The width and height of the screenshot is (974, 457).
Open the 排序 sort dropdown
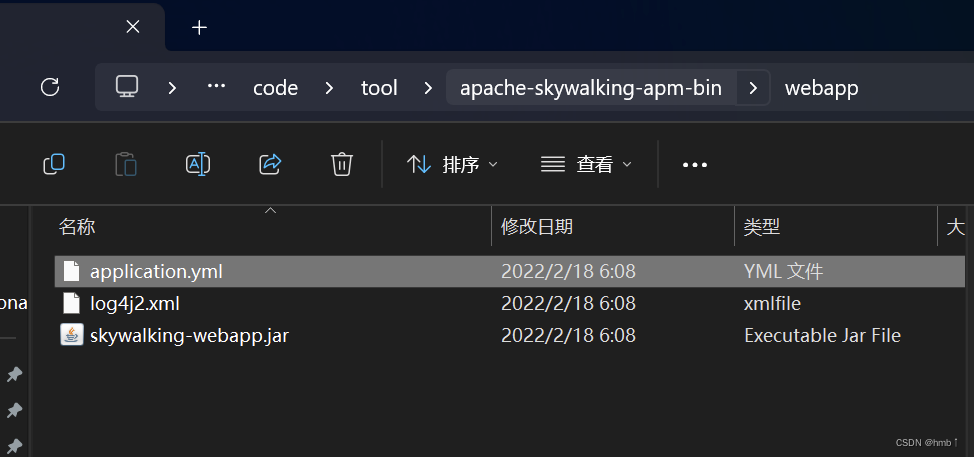tap(452, 165)
